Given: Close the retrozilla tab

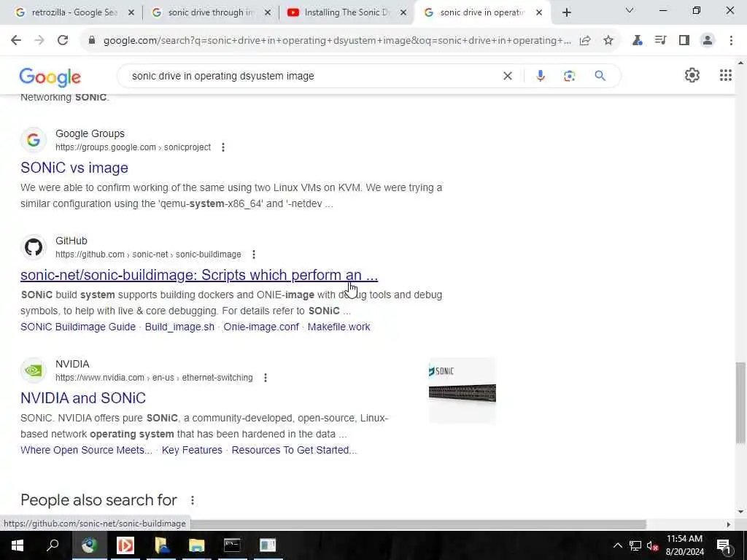Looking at the screenshot, I should pyautogui.click(x=131, y=13).
